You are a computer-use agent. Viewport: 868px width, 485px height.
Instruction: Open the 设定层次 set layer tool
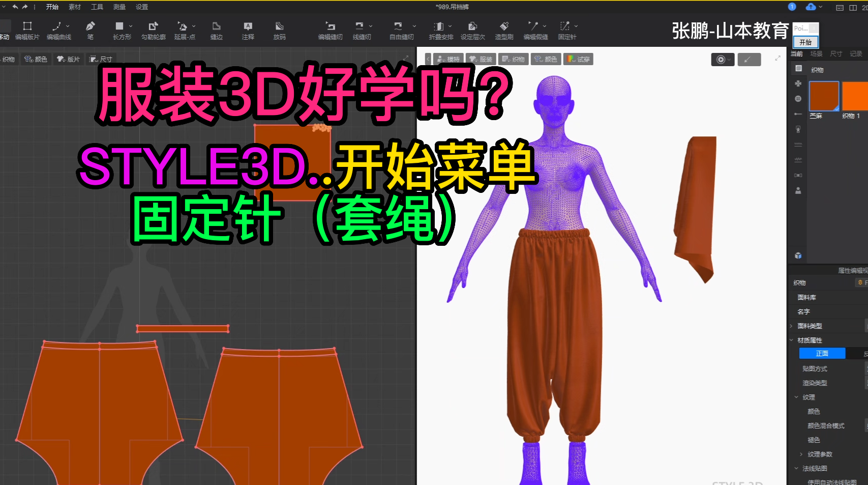[x=473, y=31]
